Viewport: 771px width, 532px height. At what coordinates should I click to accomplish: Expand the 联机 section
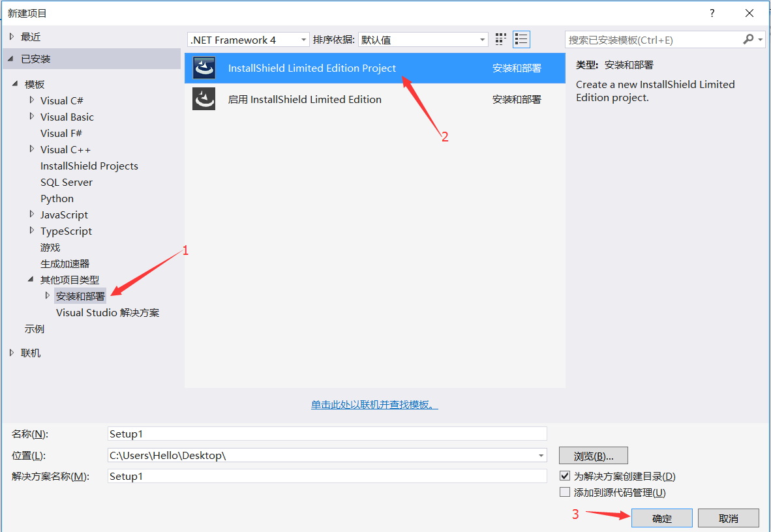[x=12, y=353]
